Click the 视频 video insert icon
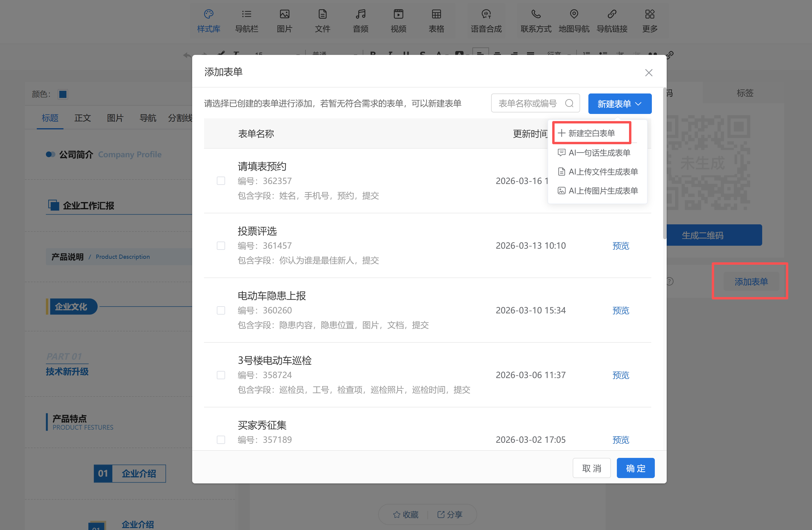Image resolution: width=812 pixels, height=530 pixels. [398, 14]
